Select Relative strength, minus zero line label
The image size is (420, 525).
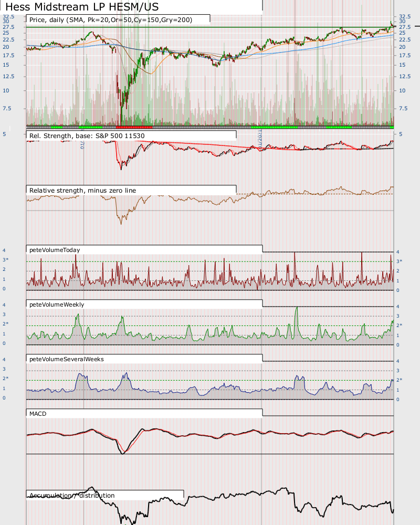click(x=83, y=191)
